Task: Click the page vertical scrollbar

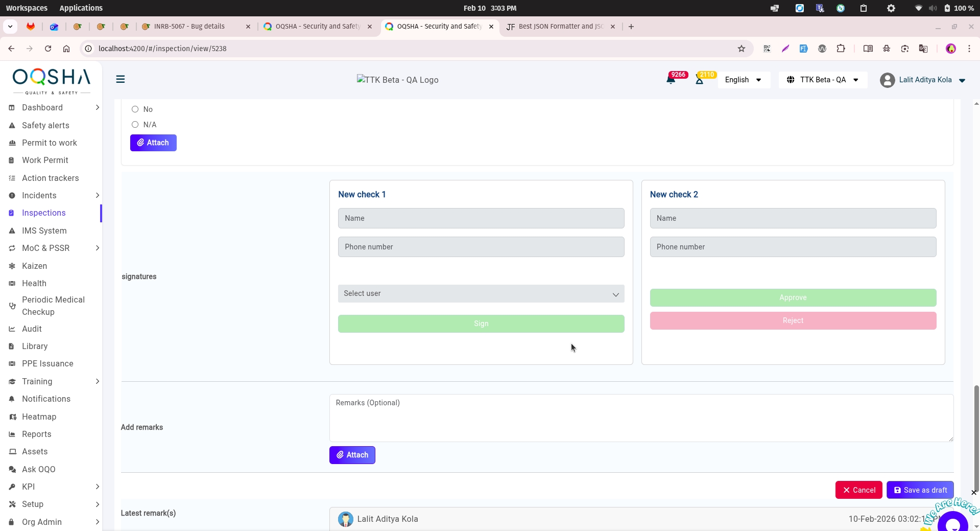Action: pyautogui.click(x=976, y=434)
